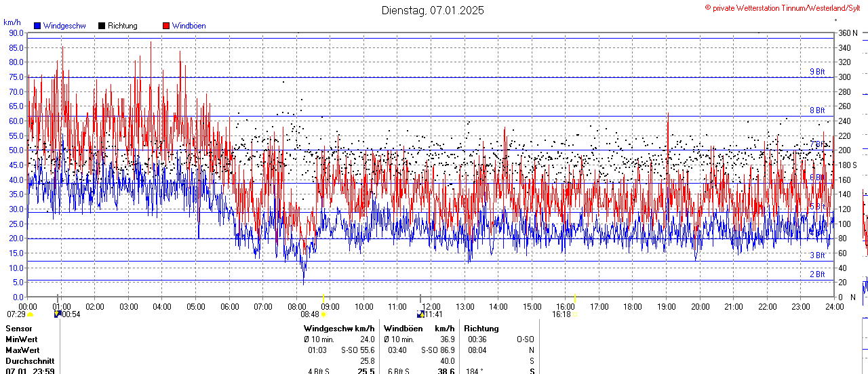868x374 pixels.
Task: Click the blue Windgeschw legend square
Action: 37,26
